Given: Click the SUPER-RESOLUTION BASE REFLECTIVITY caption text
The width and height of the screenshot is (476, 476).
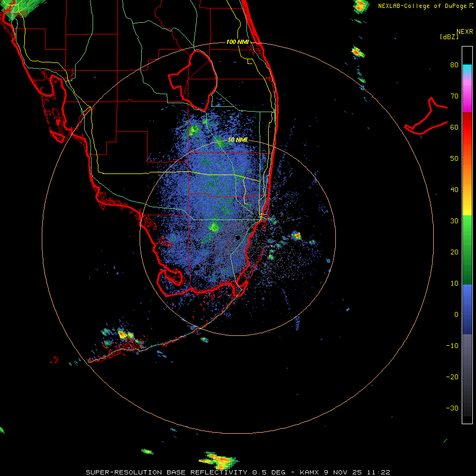Looking at the screenshot, I should [x=167, y=472].
